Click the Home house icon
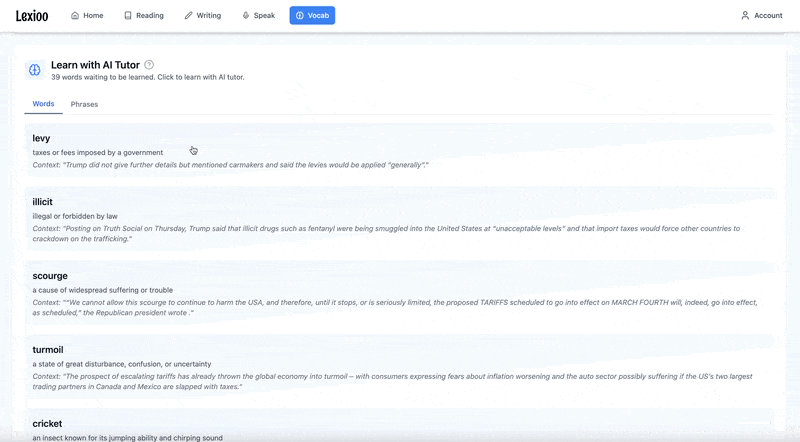800x442 pixels. click(75, 15)
